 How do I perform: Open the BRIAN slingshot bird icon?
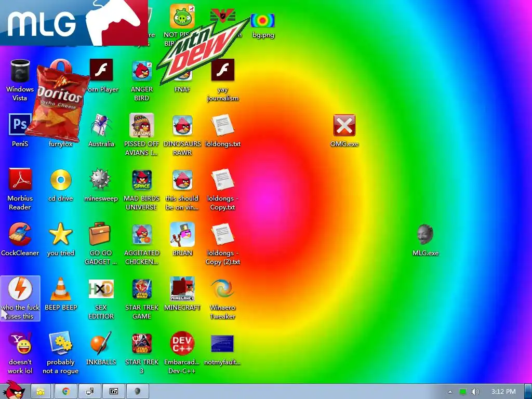182,234
